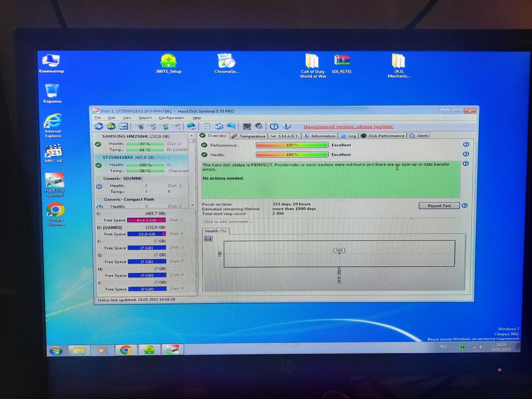The image size is (532, 399).
Task: Click the G: drive free space bar
Action: pyautogui.click(x=147, y=262)
